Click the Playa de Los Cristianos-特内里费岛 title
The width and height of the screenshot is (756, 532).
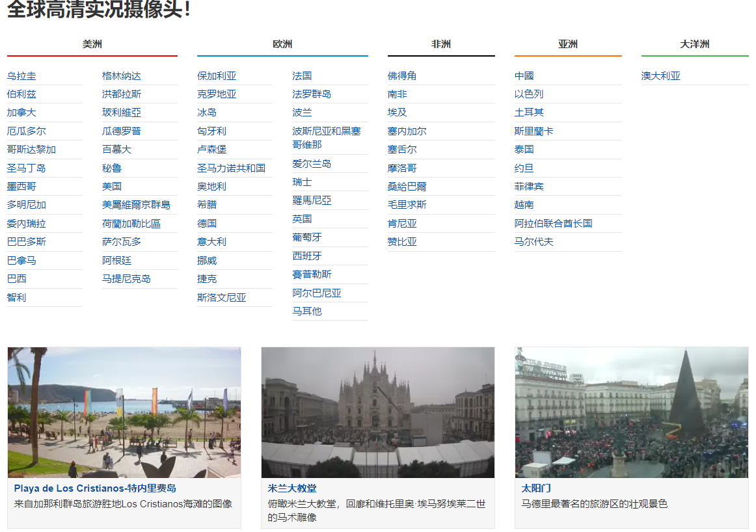pos(95,488)
